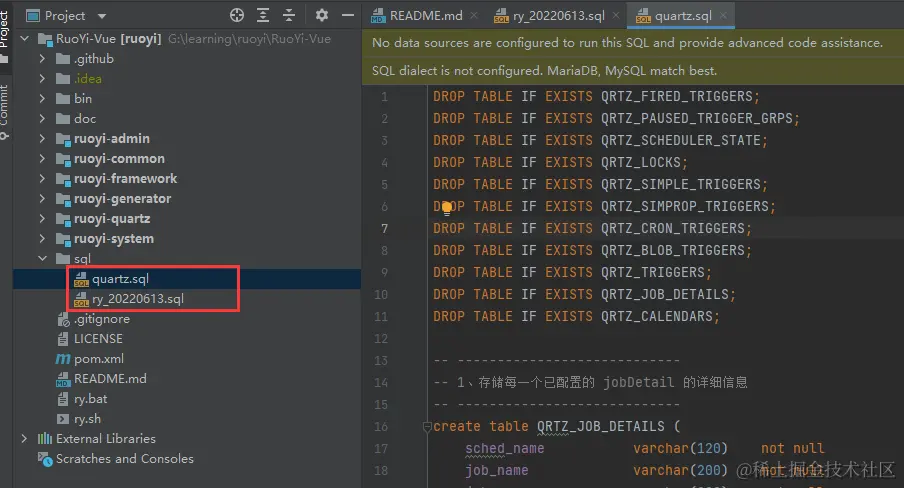Collapse the RuoYi-Vue root project node

click(24, 39)
